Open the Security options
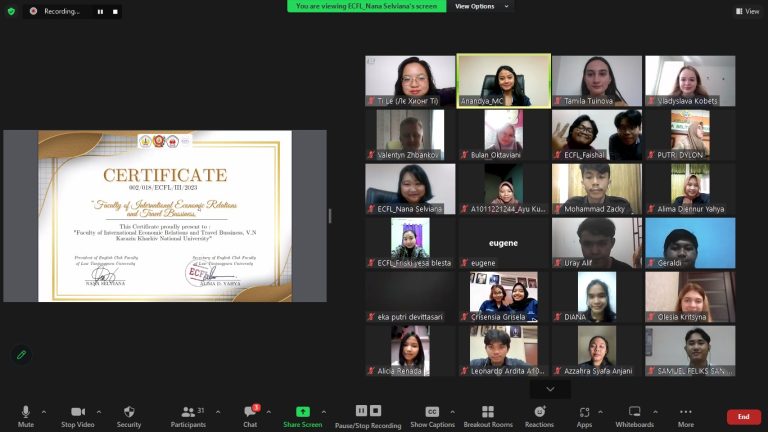 pyautogui.click(x=129, y=415)
